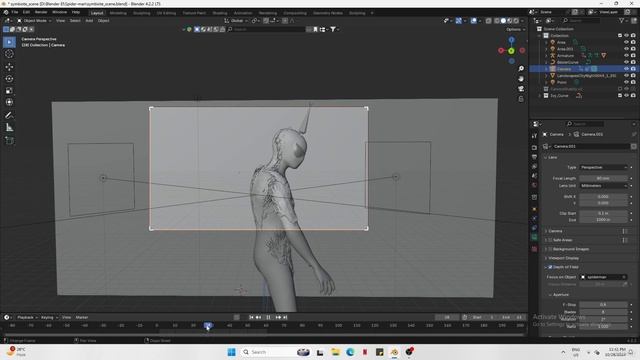Open the Edit menu
The image size is (640, 360).
pyautogui.click(x=26, y=12)
